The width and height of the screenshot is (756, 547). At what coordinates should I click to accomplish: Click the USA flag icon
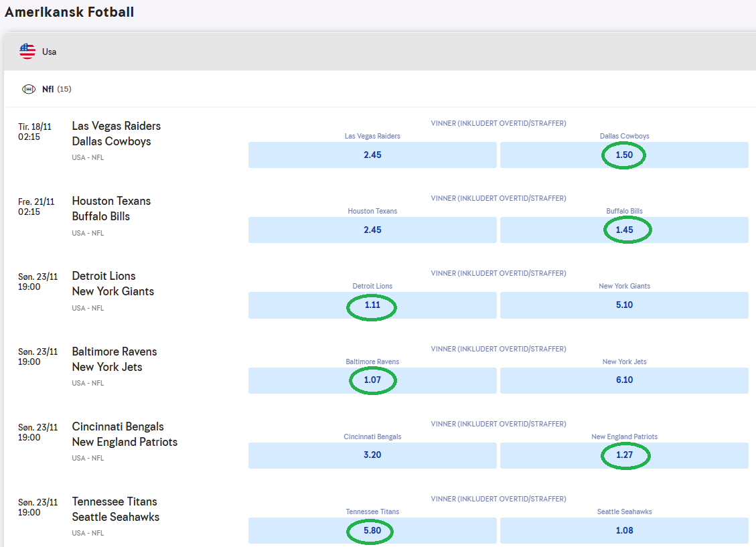pos(27,52)
